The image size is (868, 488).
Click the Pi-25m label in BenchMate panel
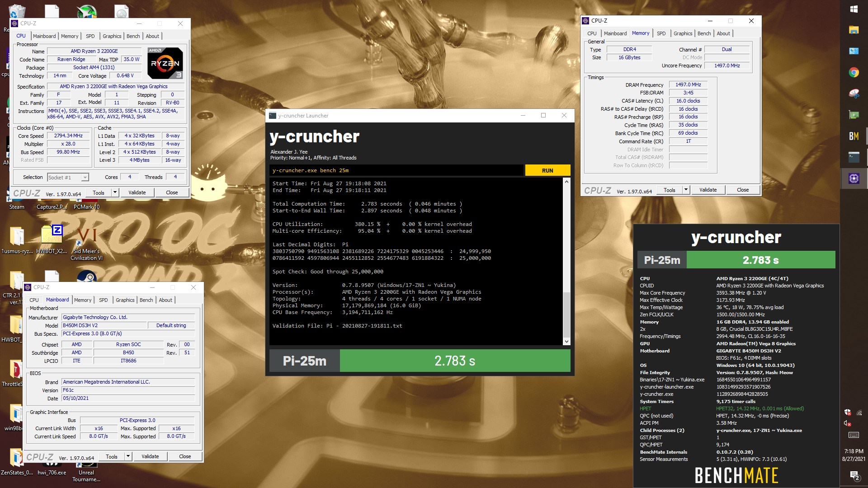coord(662,260)
